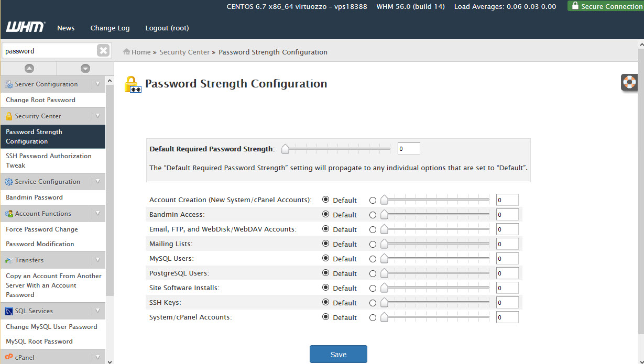
Task: Click the help lifesaver icon
Action: pos(629,82)
